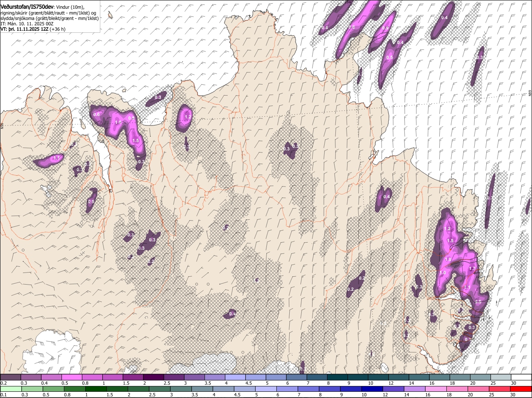Click the dark teal top-row swatch between 8 and 9
Screen dimensions: 532x398
click(337, 377)
